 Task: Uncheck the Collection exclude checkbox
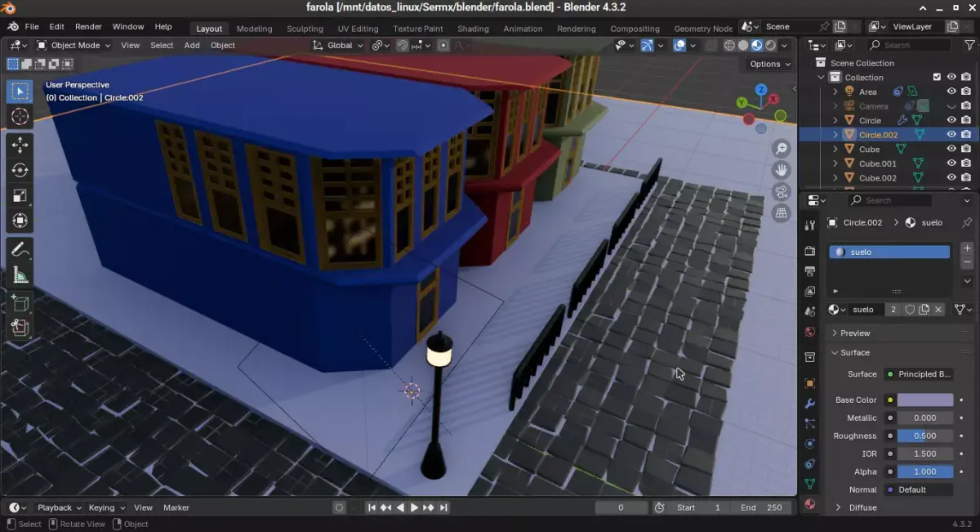pyautogui.click(x=937, y=77)
